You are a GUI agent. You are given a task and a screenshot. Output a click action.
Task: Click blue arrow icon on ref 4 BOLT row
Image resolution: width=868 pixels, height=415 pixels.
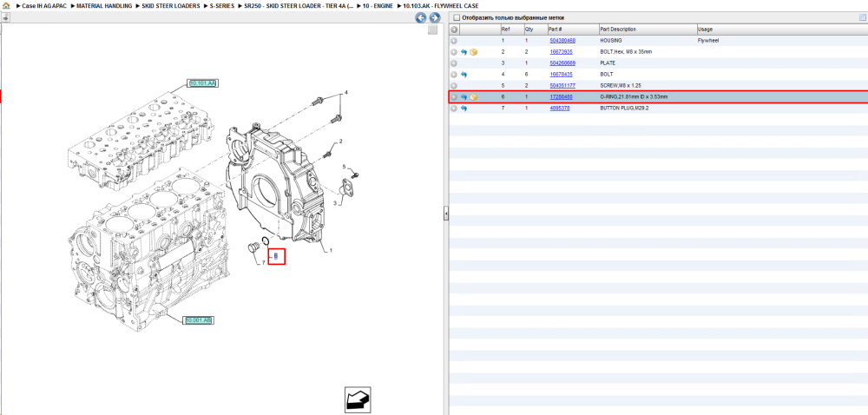click(464, 75)
